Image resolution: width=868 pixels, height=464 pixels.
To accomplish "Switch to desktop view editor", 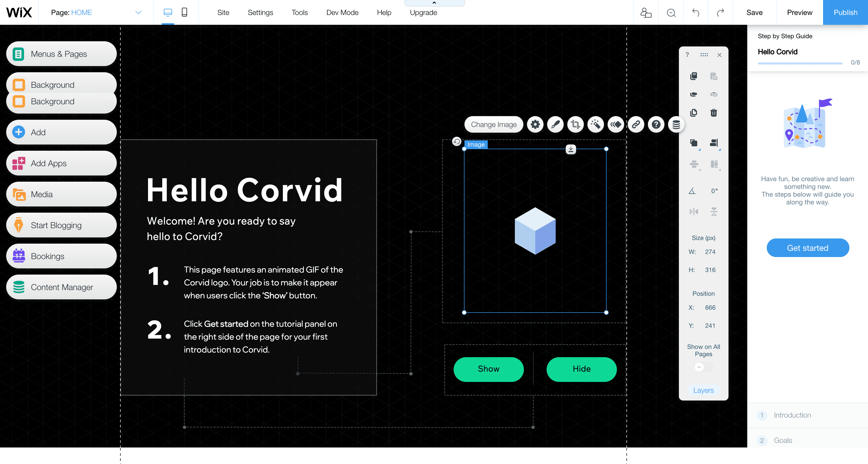I will [x=167, y=12].
